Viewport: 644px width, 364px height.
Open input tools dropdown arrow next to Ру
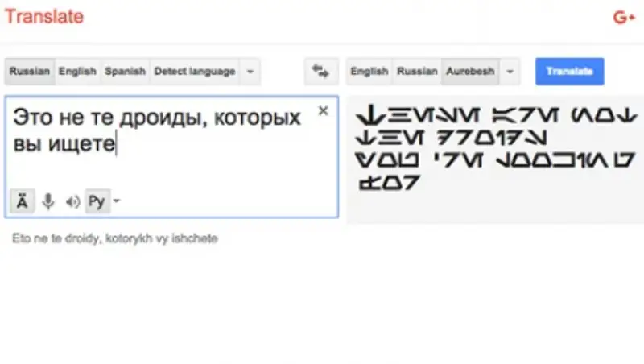click(x=117, y=201)
